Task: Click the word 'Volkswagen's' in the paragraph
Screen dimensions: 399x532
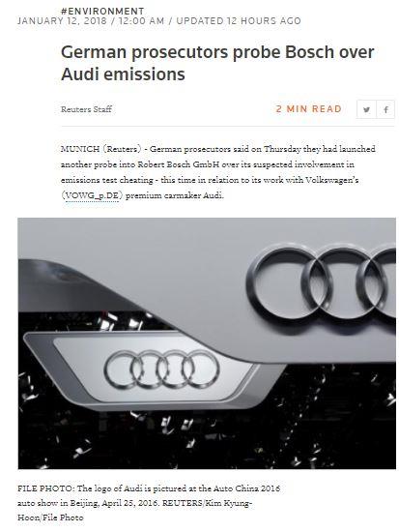Action: coord(332,180)
